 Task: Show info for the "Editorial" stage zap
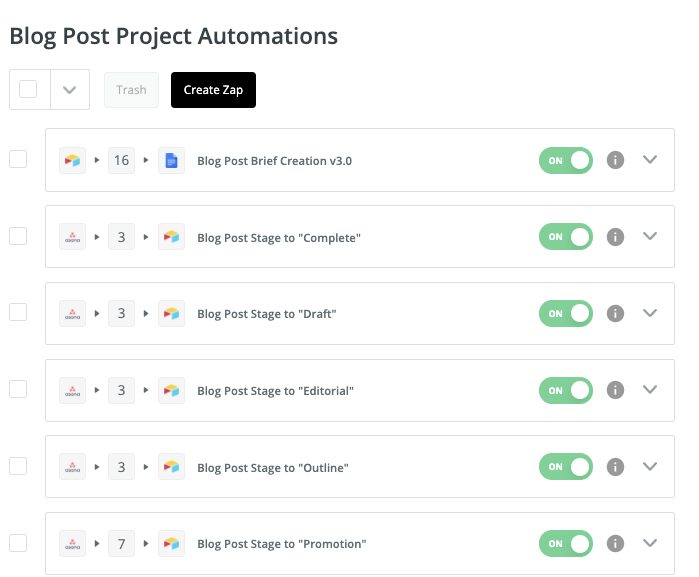point(616,390)
